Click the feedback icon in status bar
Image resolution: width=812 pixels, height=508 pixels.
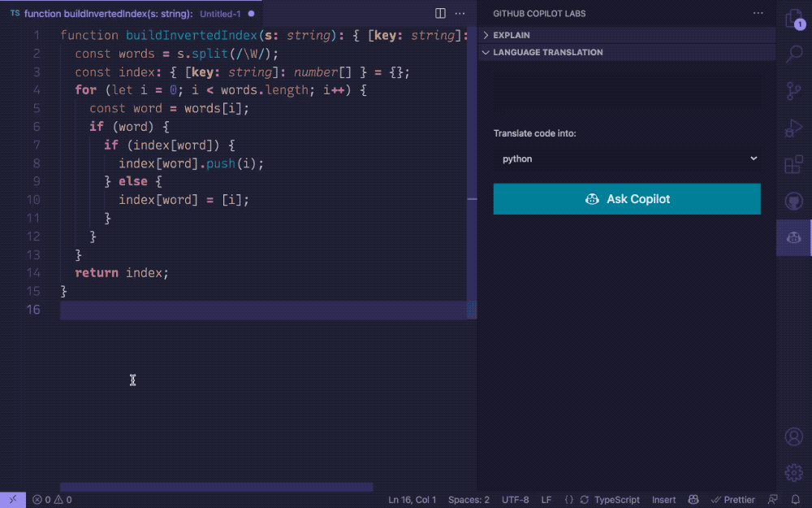click(x=773, y=500)
